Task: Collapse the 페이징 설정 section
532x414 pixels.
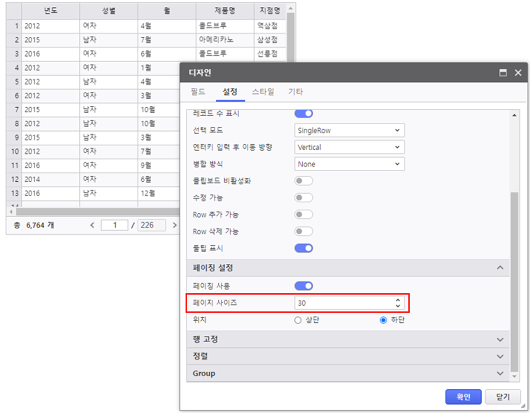Action: pyautogui.click(x=500, y=268)
